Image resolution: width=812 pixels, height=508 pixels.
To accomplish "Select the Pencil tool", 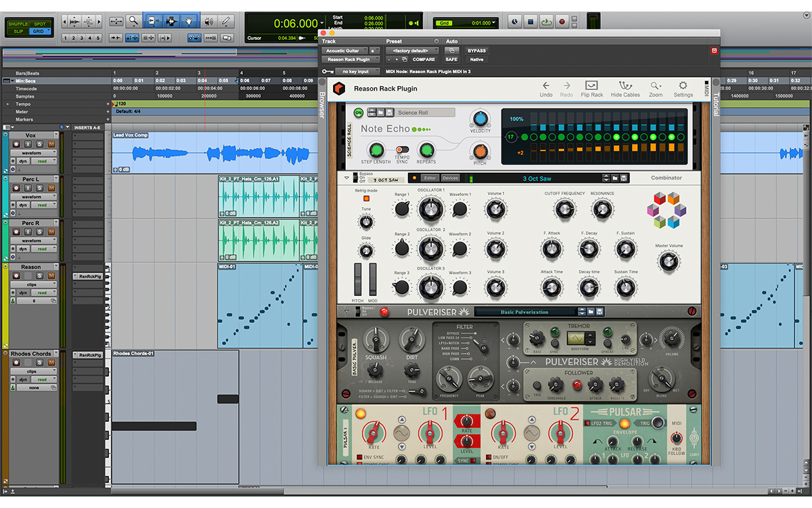I will point(226,22).
